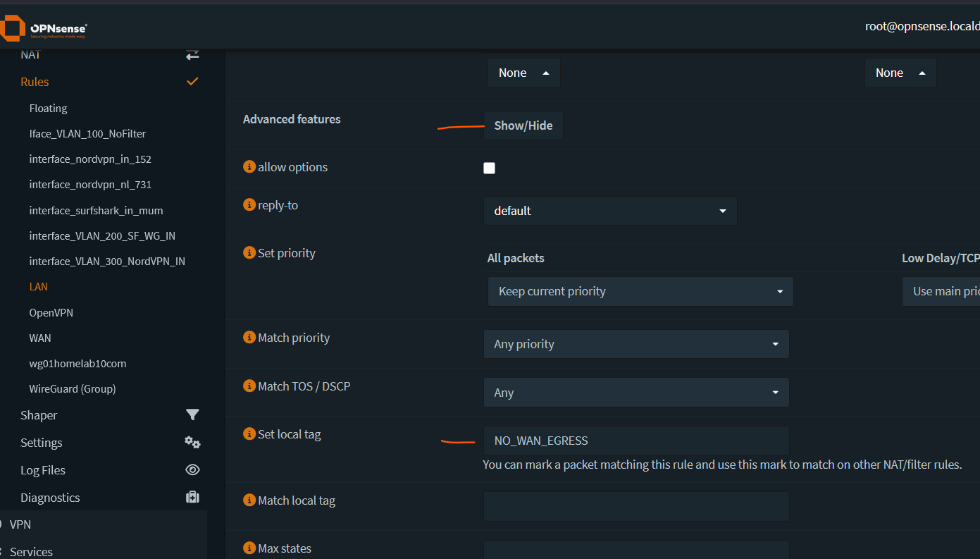Open the reply-to default dropdown
980x559 pixels.
pyautogui.click(x=610, y=211)
